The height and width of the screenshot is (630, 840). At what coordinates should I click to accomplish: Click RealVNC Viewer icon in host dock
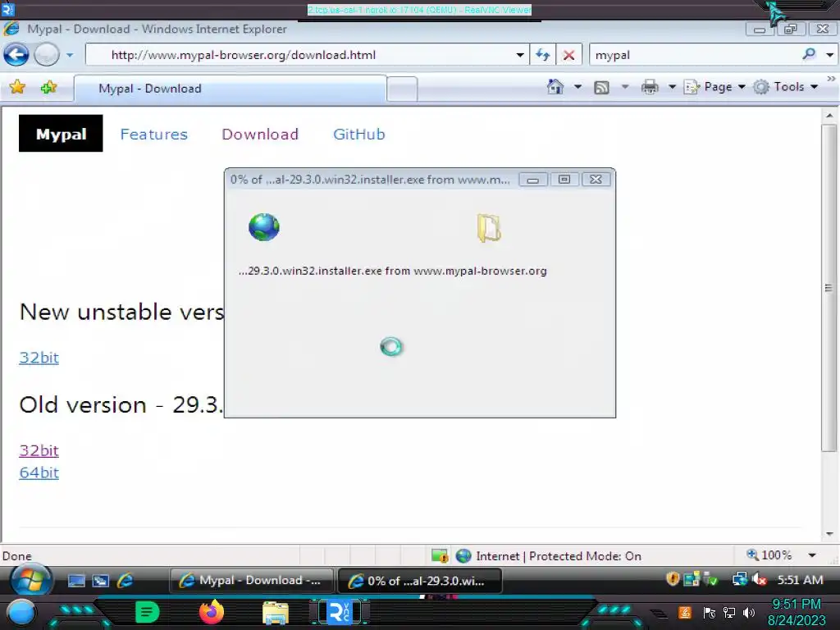pyautogui.click(x=340, y=612)
